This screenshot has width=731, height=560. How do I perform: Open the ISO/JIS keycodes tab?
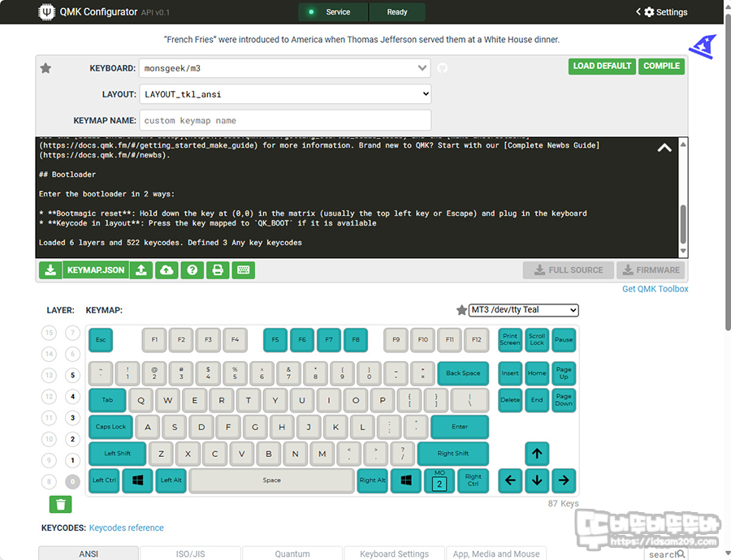pos(190,554)
